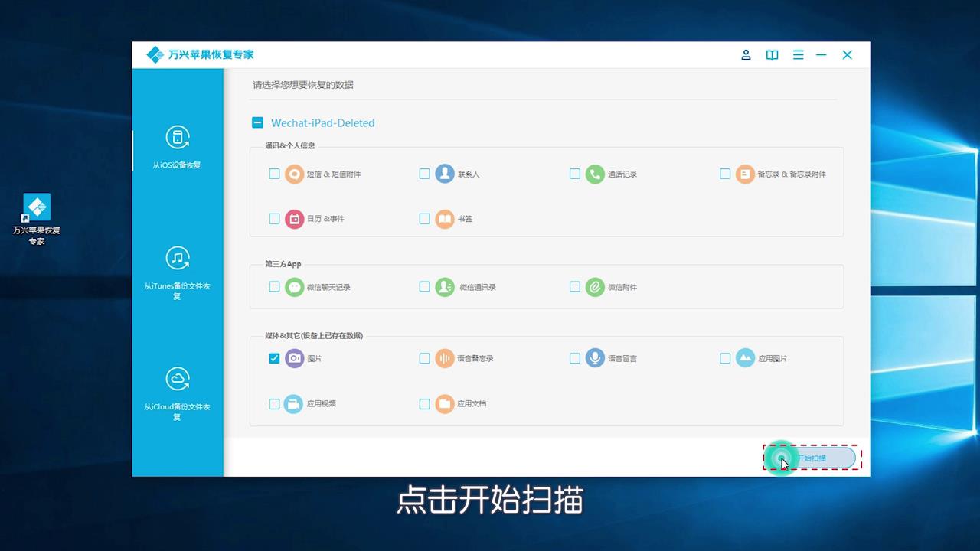Click the 开始扫描 button
Screen dimensions: 980x551
pos(812,457)
